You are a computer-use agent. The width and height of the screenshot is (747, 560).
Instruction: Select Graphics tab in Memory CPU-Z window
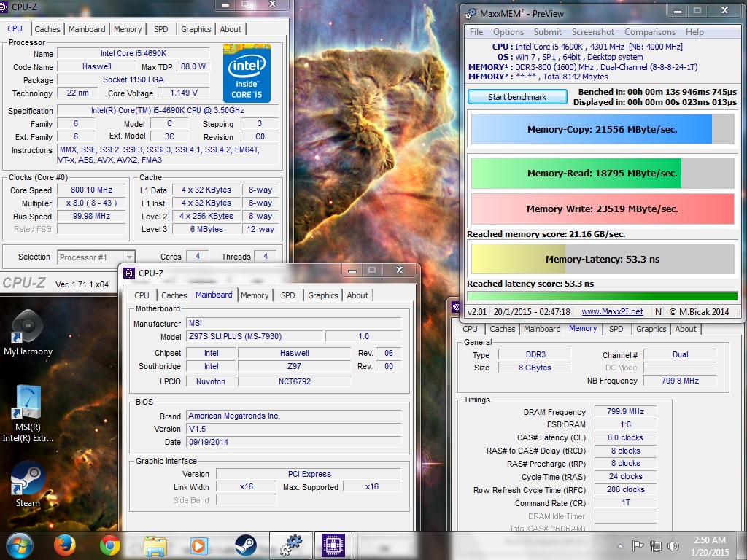651,329
